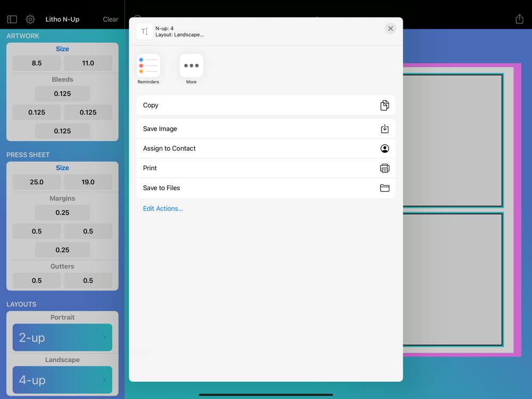Tap the More apps icon
The width and height of the screenshot is (532, 399).
tap(192, 65)
